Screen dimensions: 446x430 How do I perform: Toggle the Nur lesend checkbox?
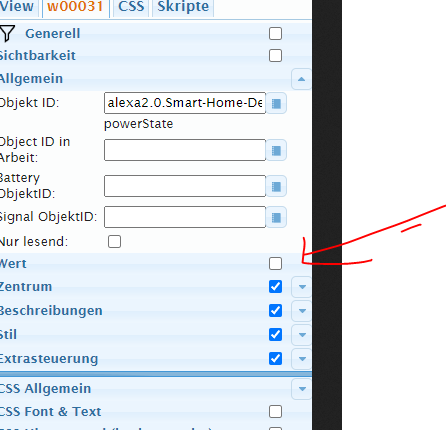pos(114,242)
